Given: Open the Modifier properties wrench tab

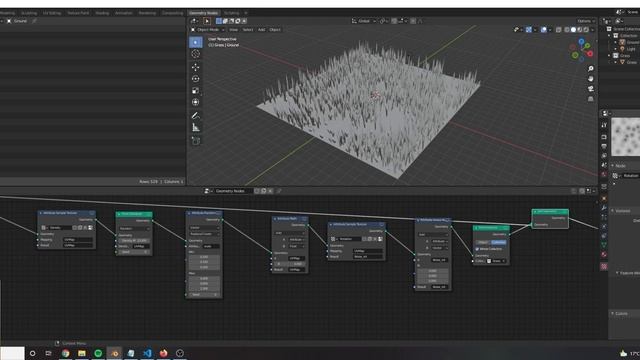Looking at the screenshot, I should 604,208.
